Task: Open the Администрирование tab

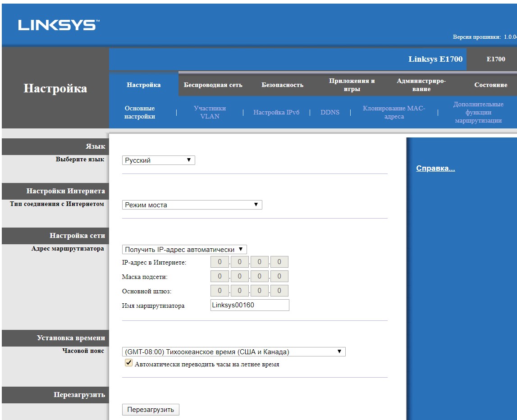Action: tap(421, 85)
